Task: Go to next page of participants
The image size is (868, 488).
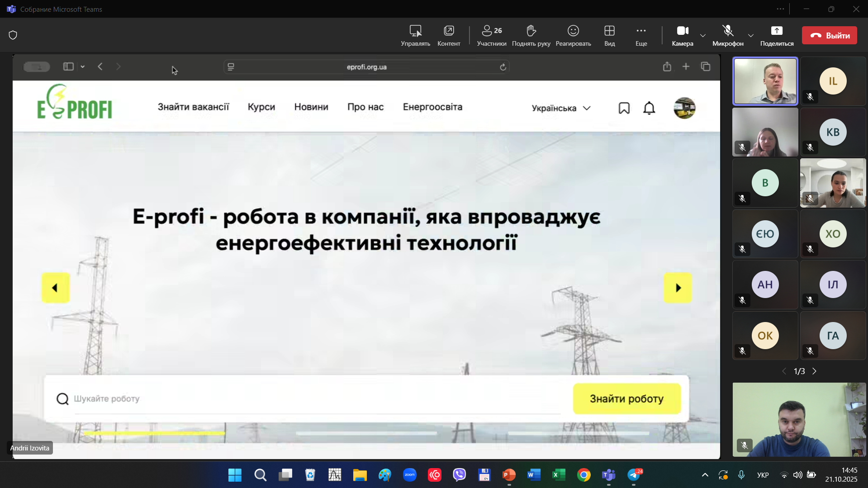Action: tap(814, 371)
